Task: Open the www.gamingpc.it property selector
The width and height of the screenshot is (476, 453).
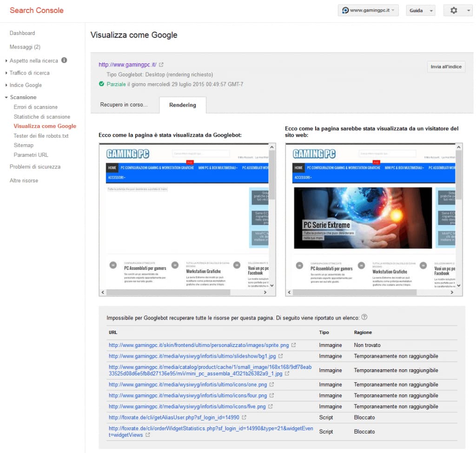Action: pyautogui.click(x=368, y=10)
